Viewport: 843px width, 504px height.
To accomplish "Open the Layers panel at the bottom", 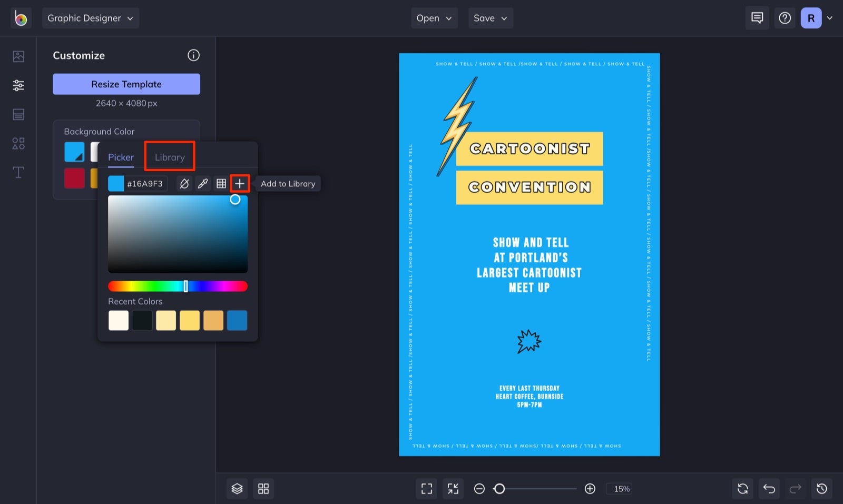I will [237, 488].
